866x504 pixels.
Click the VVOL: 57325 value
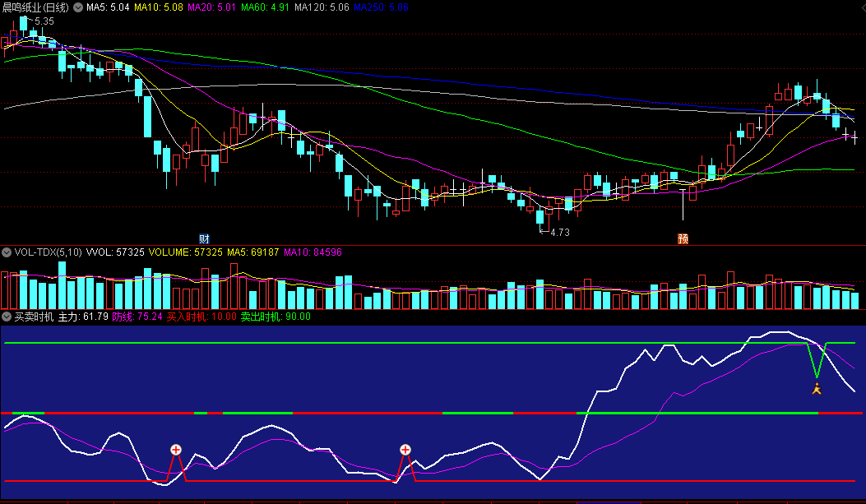[x=115, y=252]
